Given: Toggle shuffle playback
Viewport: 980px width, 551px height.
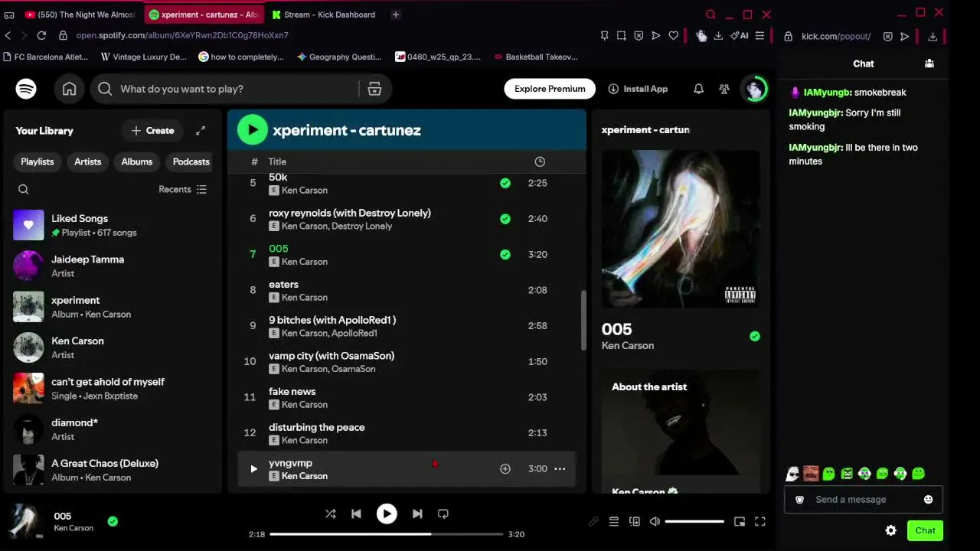Looking at the screenshot, I should pos(330,514).
